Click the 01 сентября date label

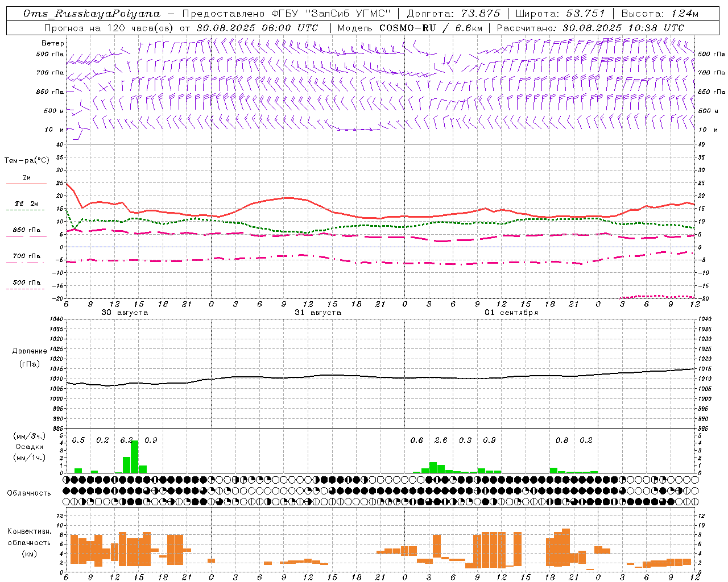(x=511, y=313)
